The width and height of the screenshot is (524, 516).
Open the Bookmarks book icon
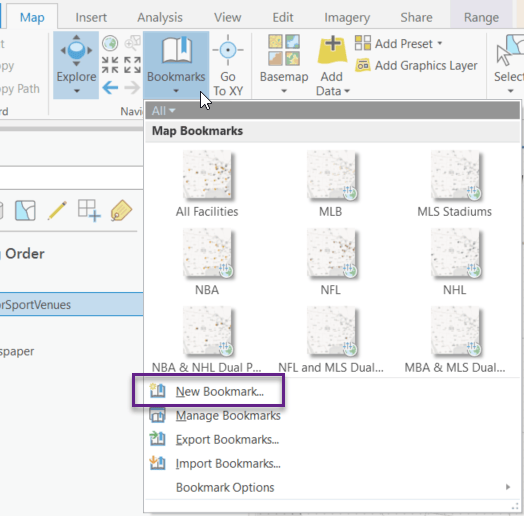pos(177,50)
